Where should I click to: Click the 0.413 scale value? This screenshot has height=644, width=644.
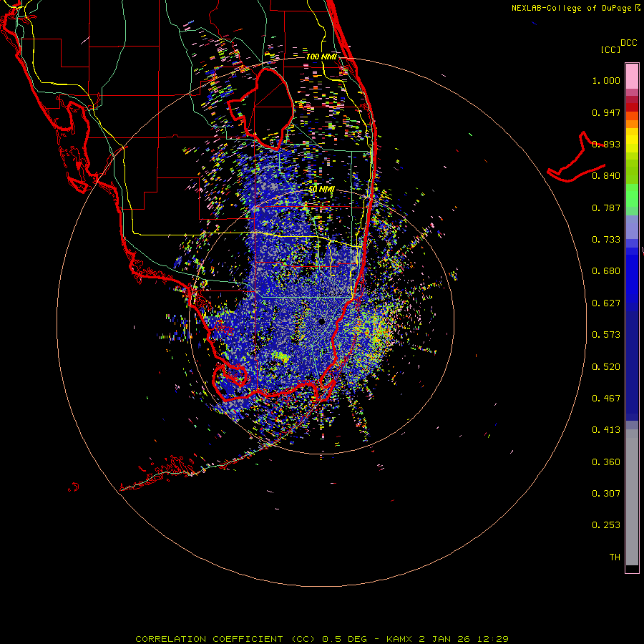point(606,430)
